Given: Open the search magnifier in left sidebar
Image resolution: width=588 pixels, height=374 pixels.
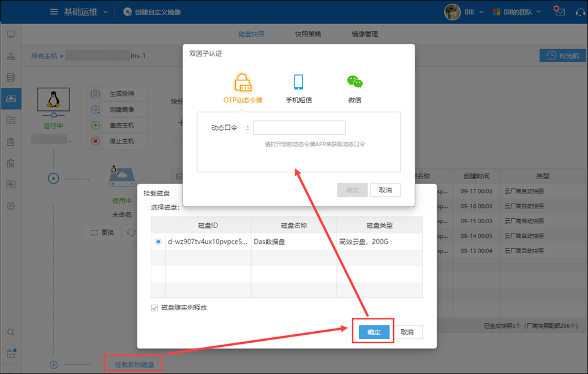Looking at the screenshot, I should tap(10, 332).
